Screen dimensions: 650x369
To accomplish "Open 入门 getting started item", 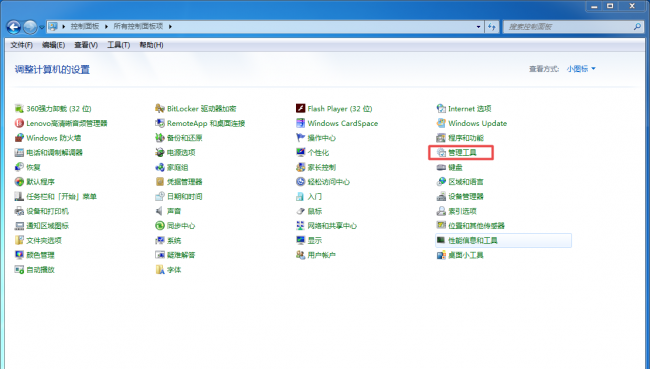I will click(309, 197).
